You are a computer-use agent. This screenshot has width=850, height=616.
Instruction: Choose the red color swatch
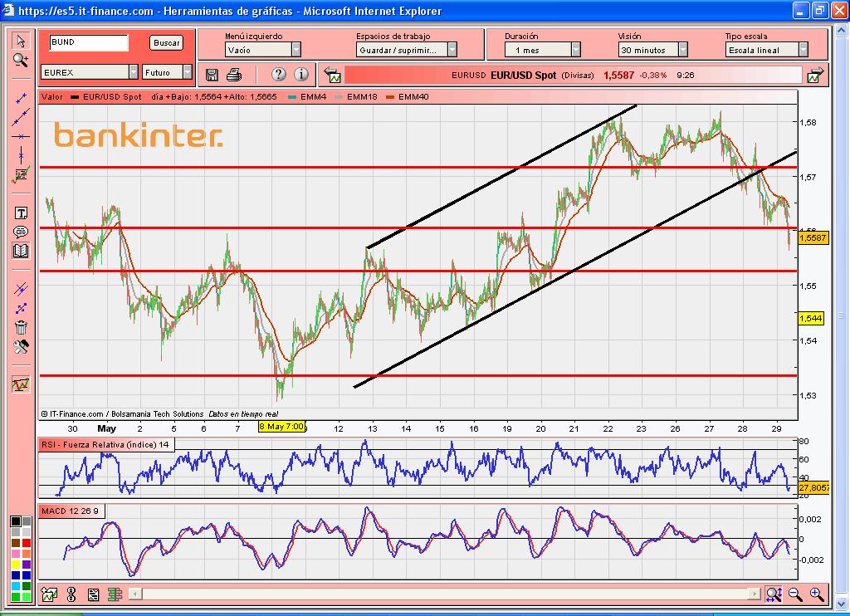coord(27,542)
